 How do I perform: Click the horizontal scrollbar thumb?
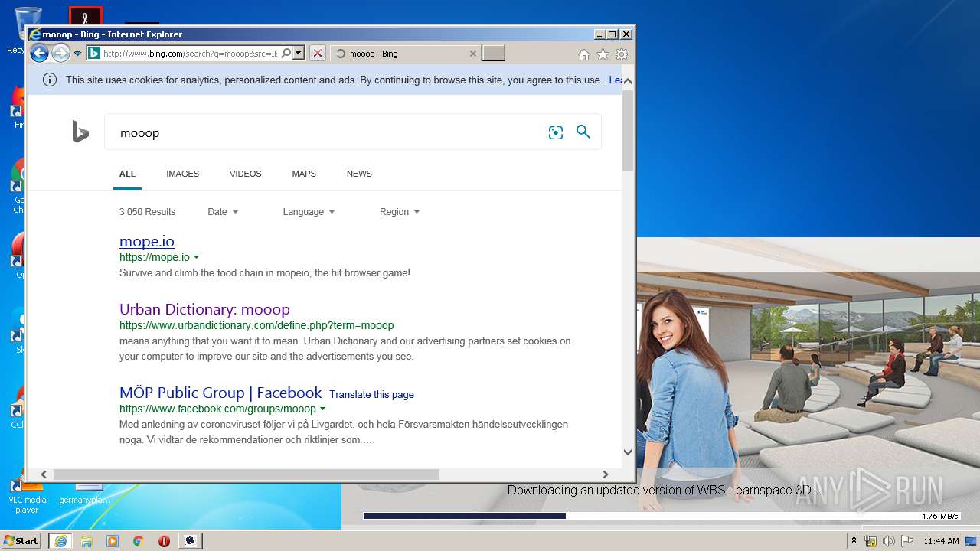[x=247, y=474]
